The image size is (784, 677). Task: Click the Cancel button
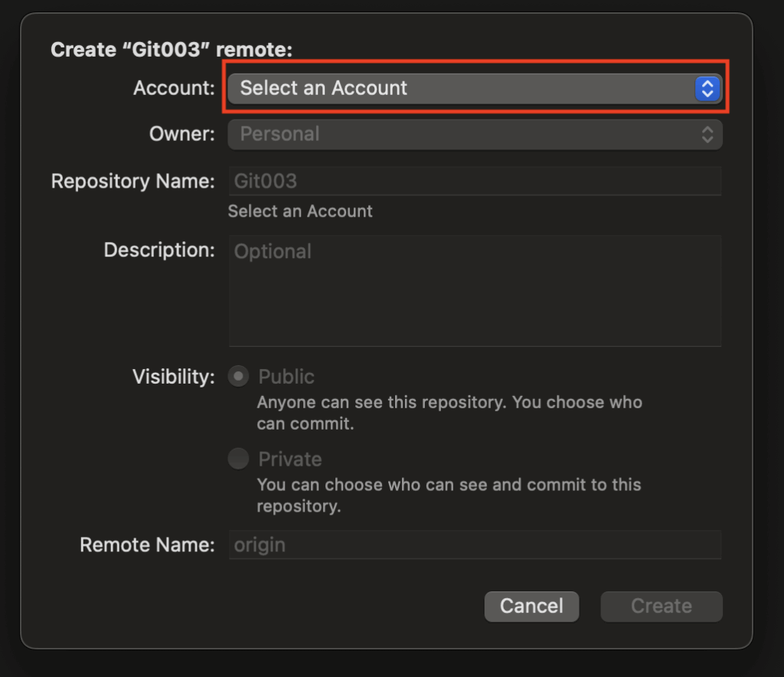[x=531, y=606]
